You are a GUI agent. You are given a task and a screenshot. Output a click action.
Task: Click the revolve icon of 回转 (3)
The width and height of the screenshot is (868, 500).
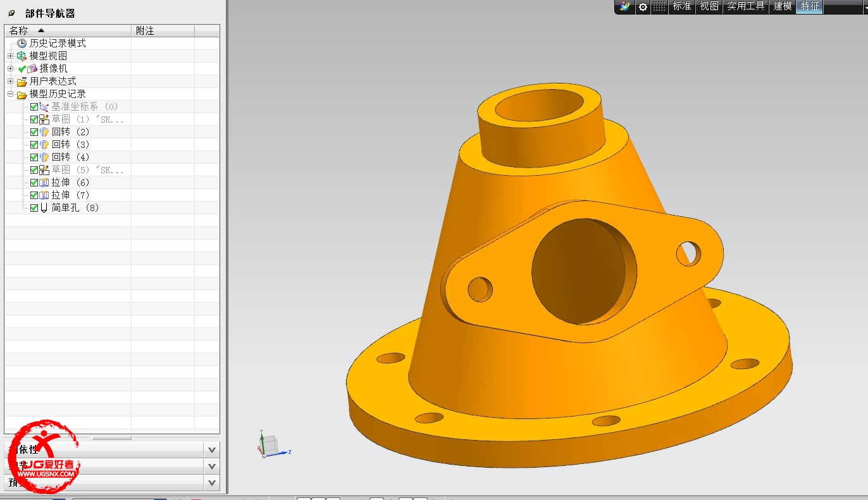44,145
